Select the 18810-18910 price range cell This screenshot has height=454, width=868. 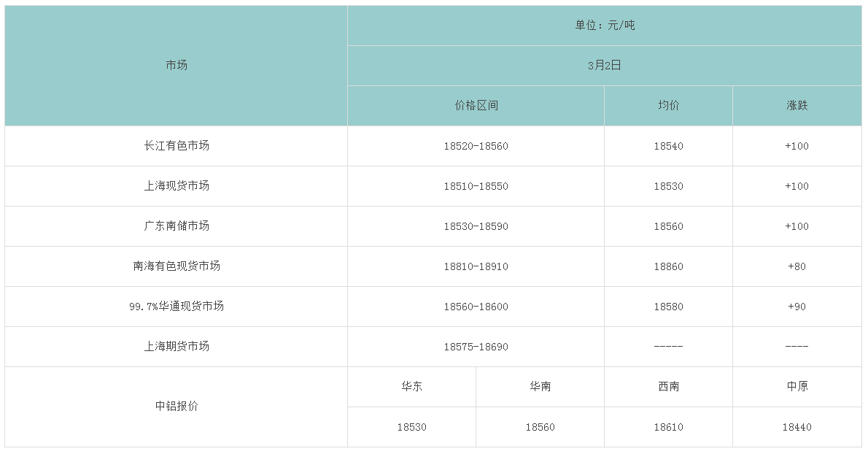(x=476, y=266)
